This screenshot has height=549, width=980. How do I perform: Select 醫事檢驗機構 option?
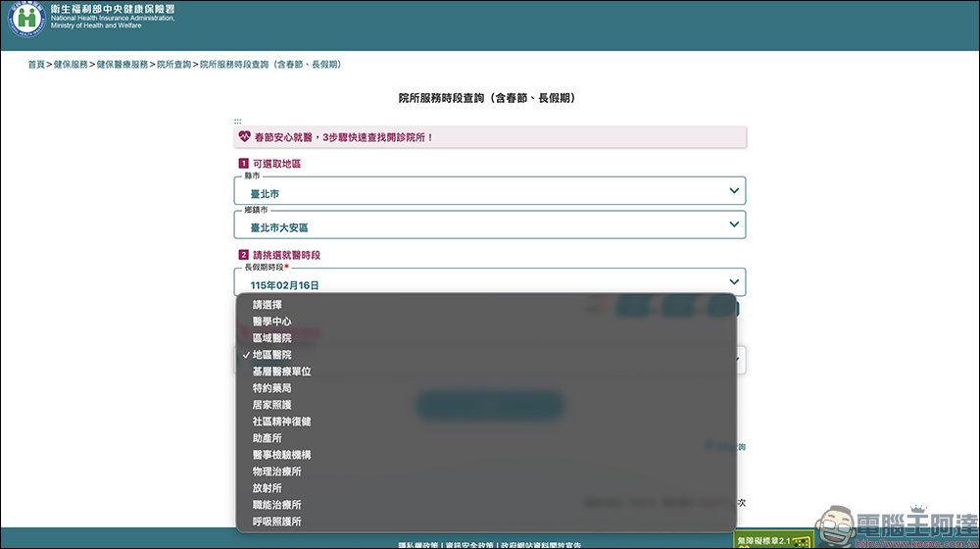click(486, 455)
